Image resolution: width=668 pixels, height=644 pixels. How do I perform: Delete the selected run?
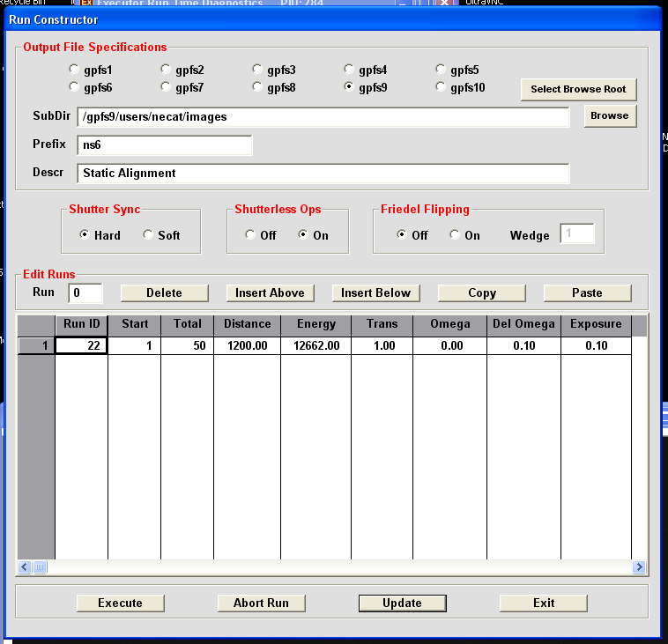coord(164,292)
